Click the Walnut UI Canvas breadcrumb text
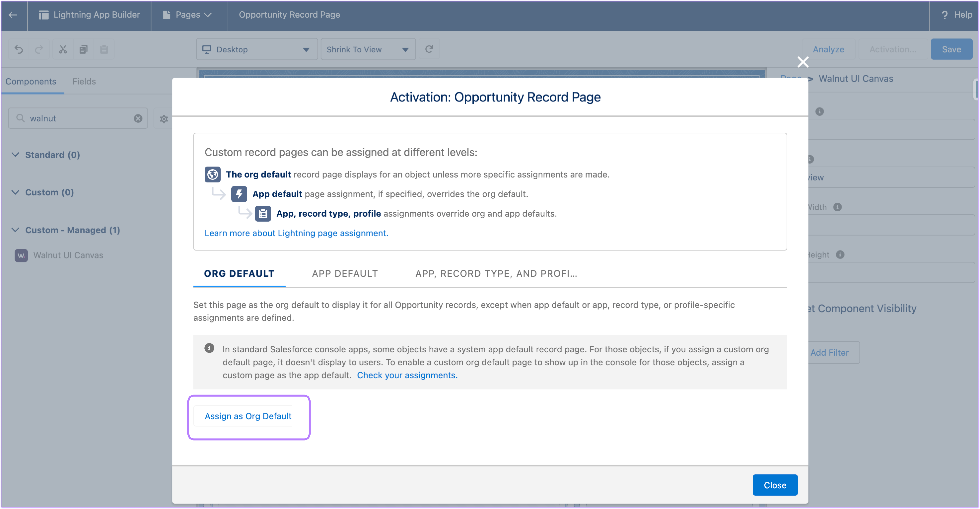Viewport: 980px width, 509px height. (856, 79)
